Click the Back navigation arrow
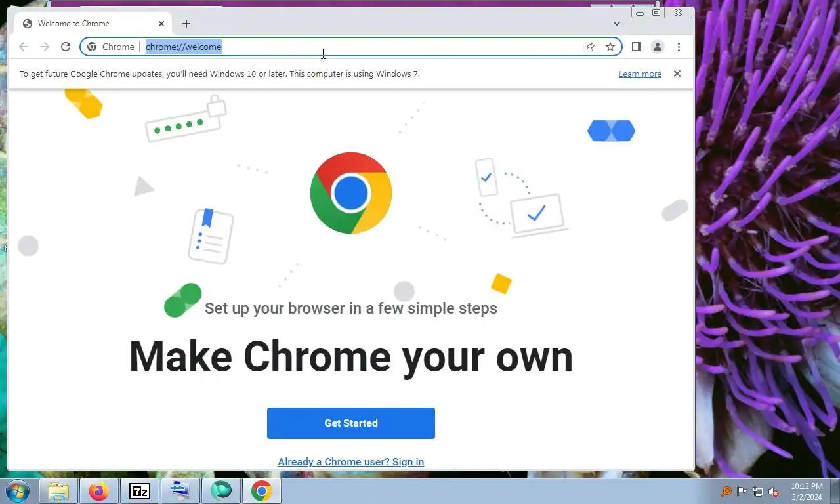Viewport: 840px width, 504px height. (24, 47)
